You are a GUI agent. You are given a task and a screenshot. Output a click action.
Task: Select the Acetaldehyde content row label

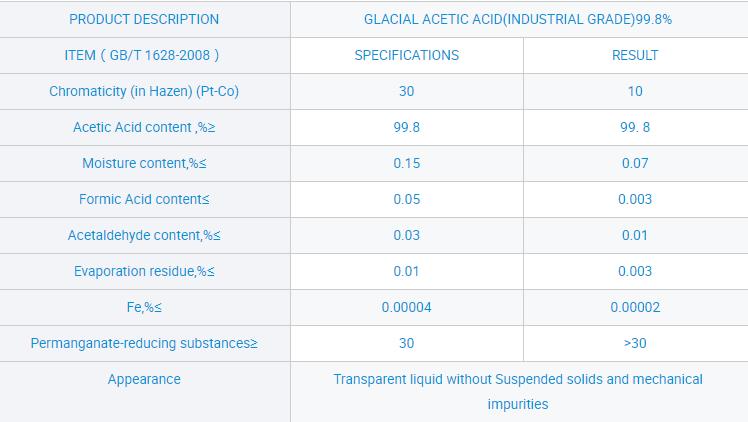pos(144,235)
